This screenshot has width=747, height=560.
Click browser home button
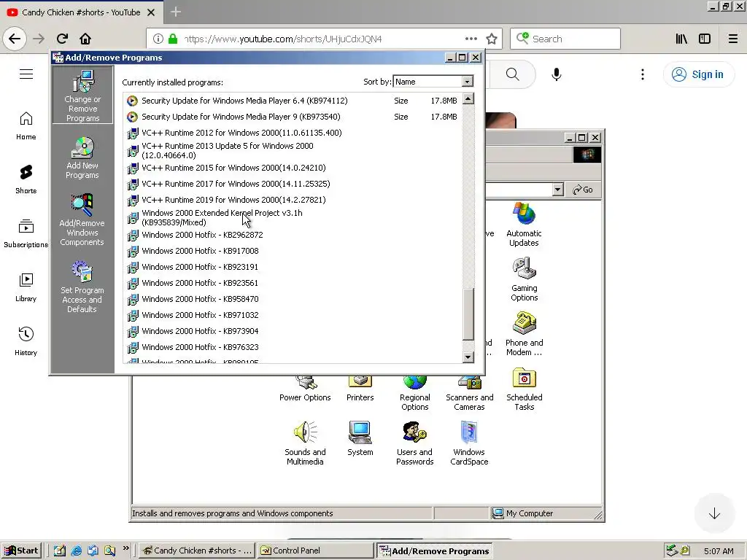click(85, 39)
